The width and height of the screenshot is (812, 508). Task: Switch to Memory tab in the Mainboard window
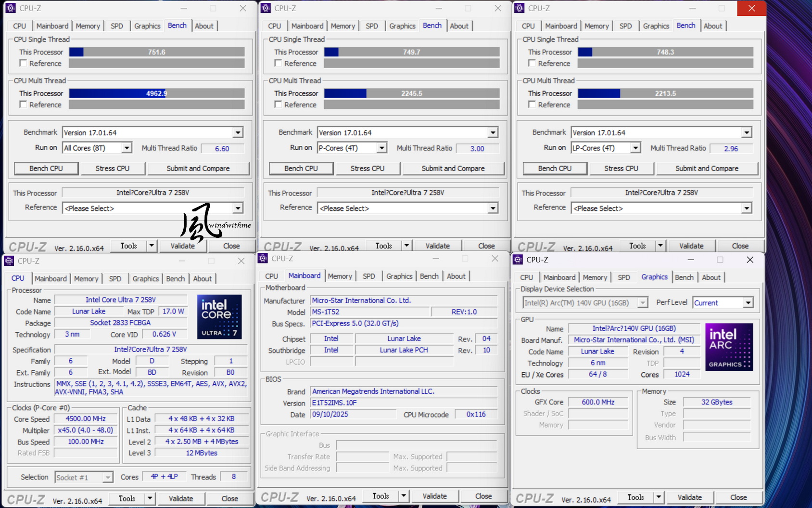[340, 276]
